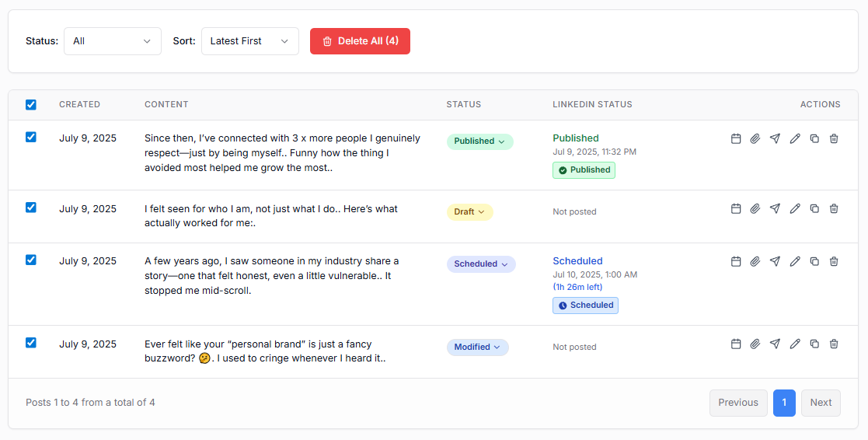The height and width of the screenshot is (440, 868).
Task: Duplicate the Draft post with copy icon
Action: pos(814,208)
